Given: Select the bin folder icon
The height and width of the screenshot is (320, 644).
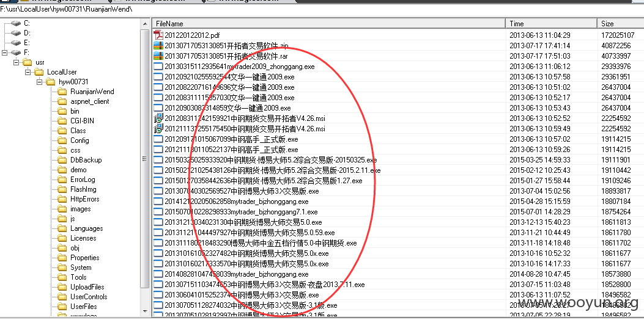Looking at the screenshot, I should (62, 111).
